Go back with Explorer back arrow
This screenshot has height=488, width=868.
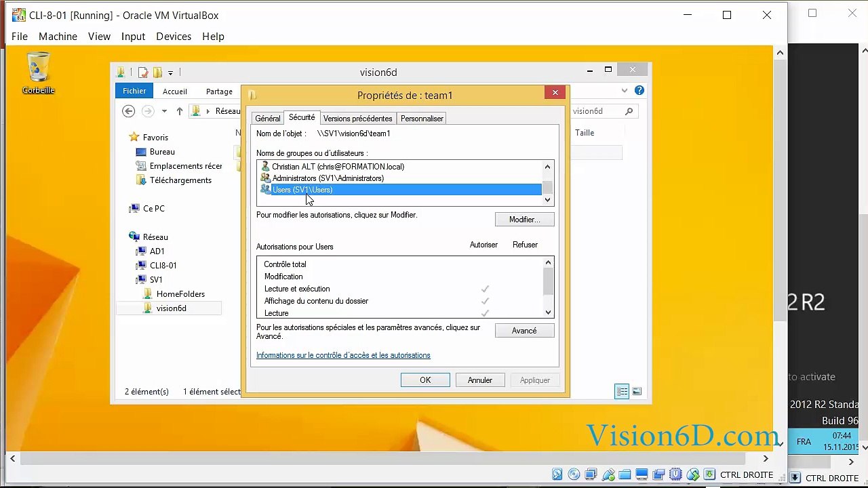click(128, 111)
